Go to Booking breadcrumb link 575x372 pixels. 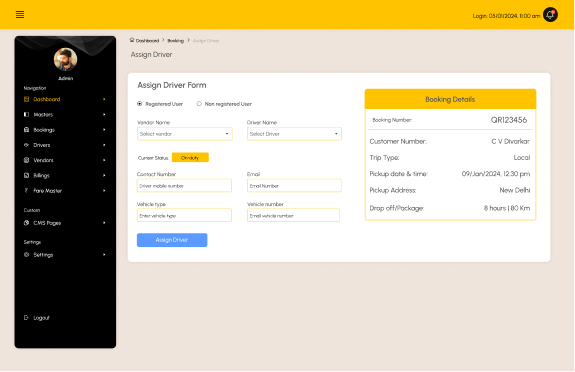pyautogui.click(x=176, y=41)
